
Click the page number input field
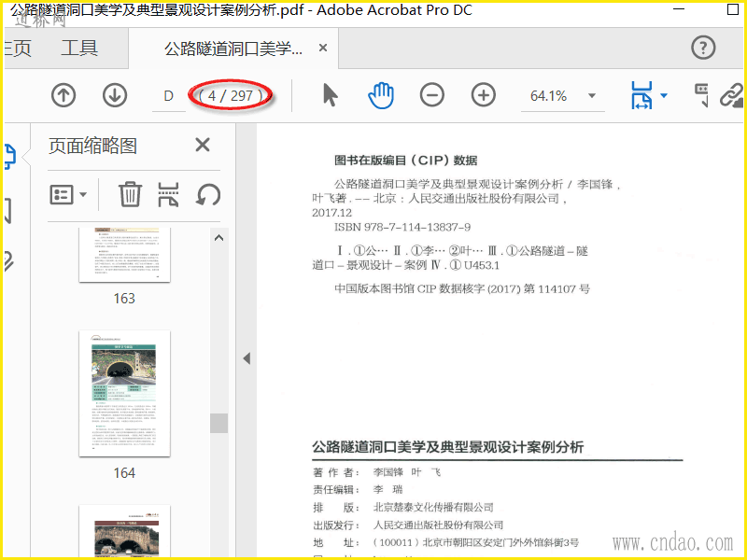click(x=169, y=96)
